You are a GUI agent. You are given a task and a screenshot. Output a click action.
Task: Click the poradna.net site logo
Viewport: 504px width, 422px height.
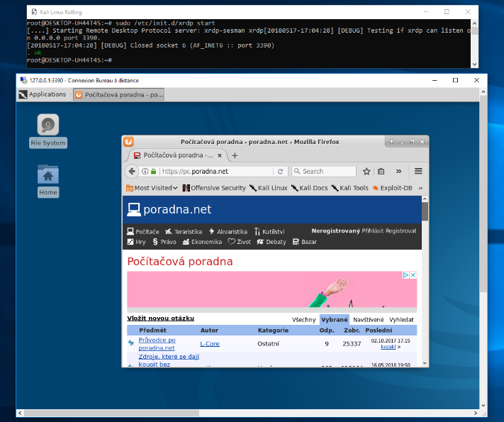169,209
